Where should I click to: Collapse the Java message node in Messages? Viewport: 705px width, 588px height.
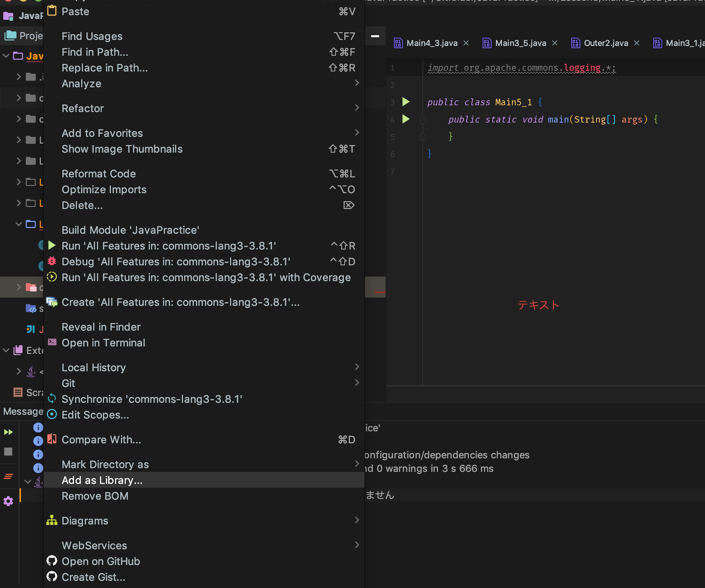click(28, 482)
